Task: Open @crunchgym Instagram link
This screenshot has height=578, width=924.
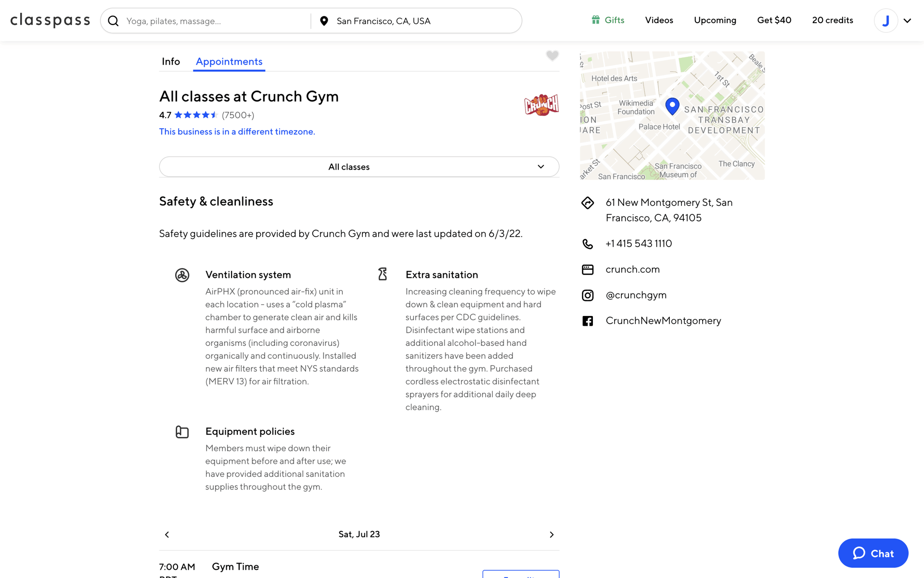Action: [636, 295]
